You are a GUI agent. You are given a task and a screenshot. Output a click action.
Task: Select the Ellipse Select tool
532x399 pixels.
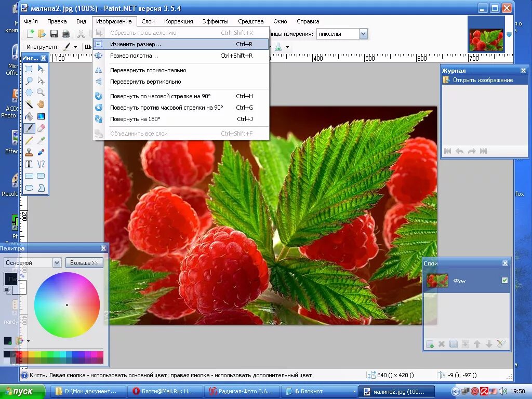[x=29, y=92]
